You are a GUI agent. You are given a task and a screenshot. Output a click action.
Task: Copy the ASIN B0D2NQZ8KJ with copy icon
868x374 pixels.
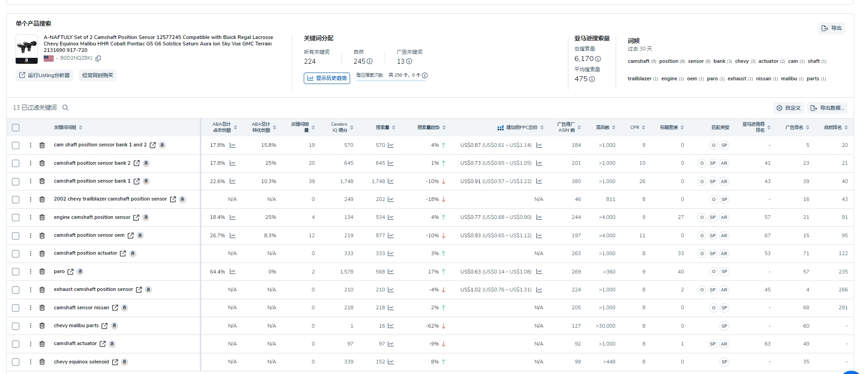(98, 58)
